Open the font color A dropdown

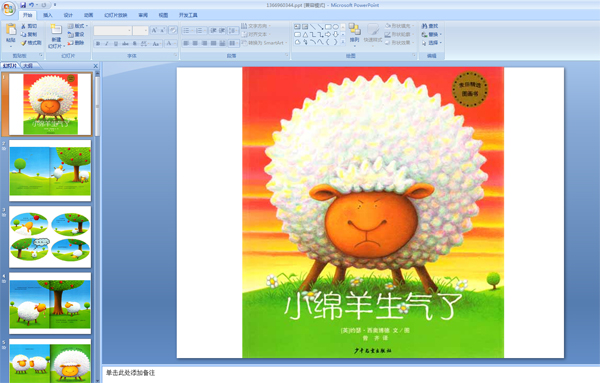coord(171,44)
